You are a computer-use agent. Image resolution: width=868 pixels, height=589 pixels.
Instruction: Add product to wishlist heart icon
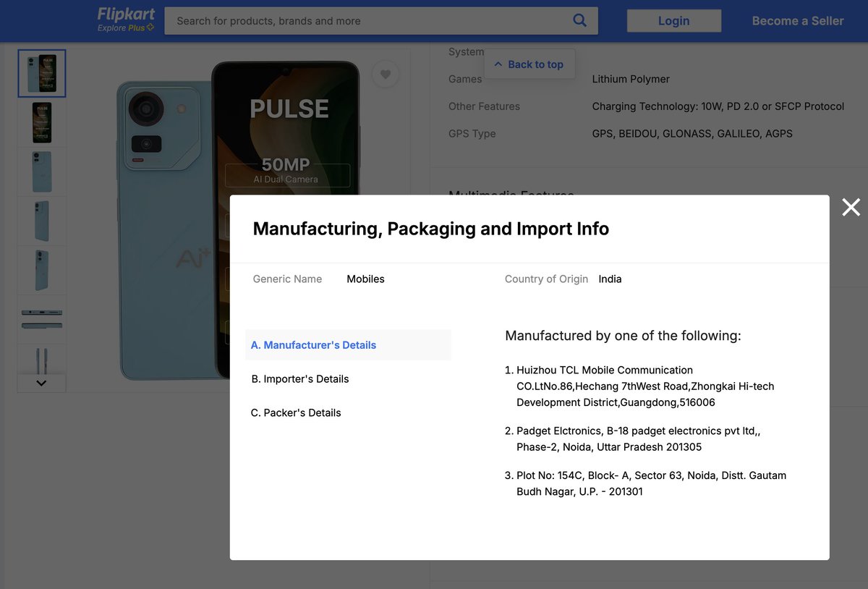[x=386, y=74]
